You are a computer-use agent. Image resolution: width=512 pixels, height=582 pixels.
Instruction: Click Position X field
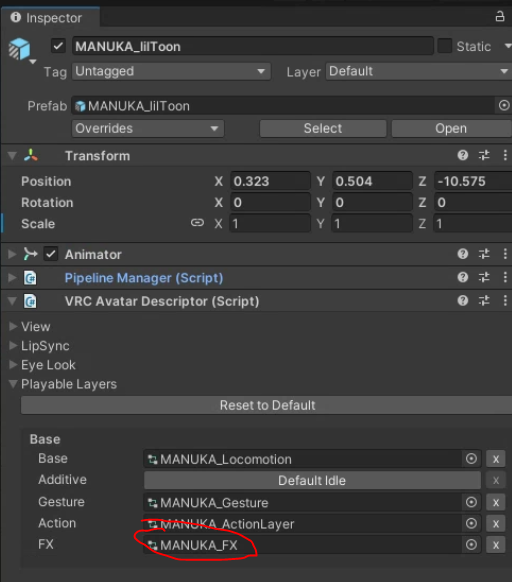[270, 181]
